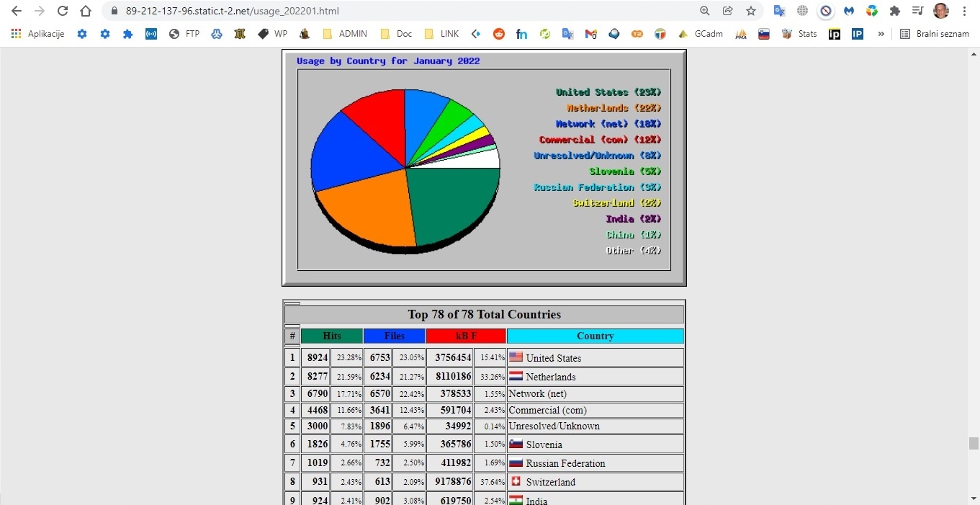Open Bralni seznam reading list
Image resolution: width=980 pixels, height=505 pixels.
tap(935, 34)
